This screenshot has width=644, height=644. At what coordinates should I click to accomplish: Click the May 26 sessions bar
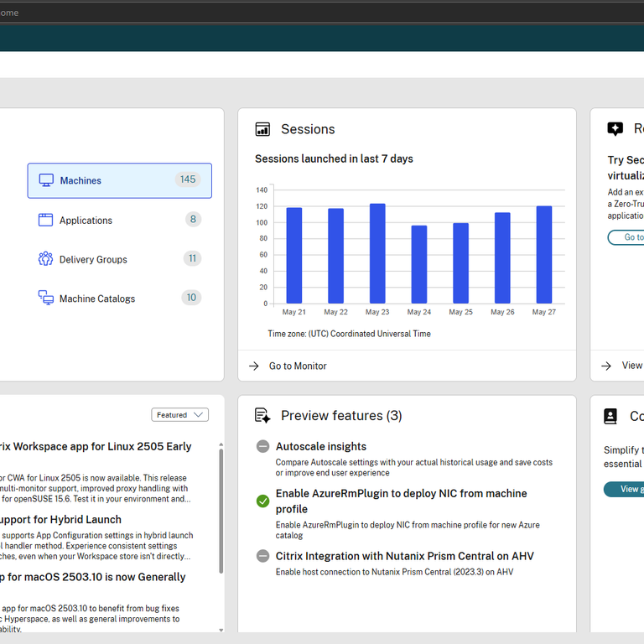pos(502,258)
